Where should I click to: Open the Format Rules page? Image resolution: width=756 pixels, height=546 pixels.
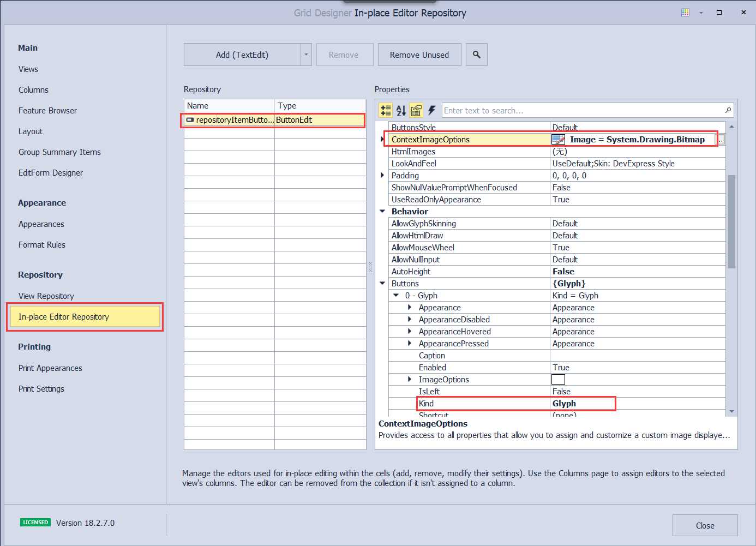point(42,245)
